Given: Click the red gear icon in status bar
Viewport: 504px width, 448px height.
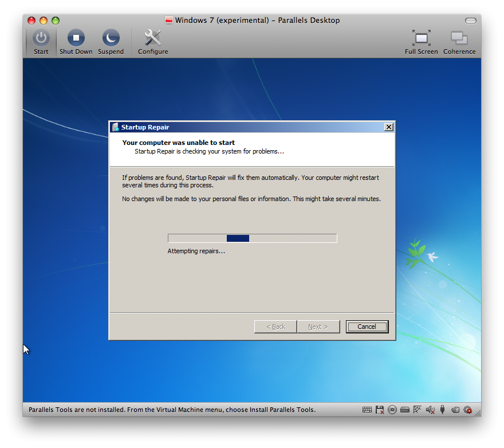Looking at the screenshot, I should 468,410.
